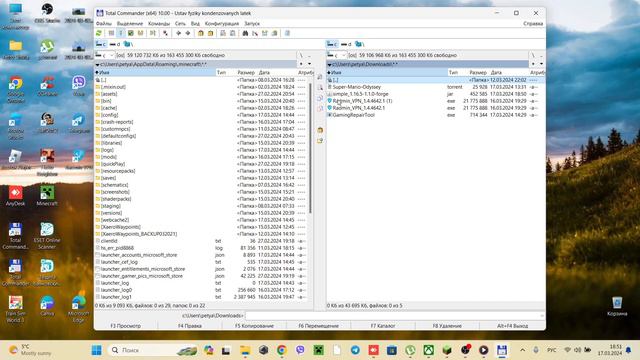Click F4 Правка button
This screenshot has width=640, height=360.
pyautogui.click(x=190, y=326)
